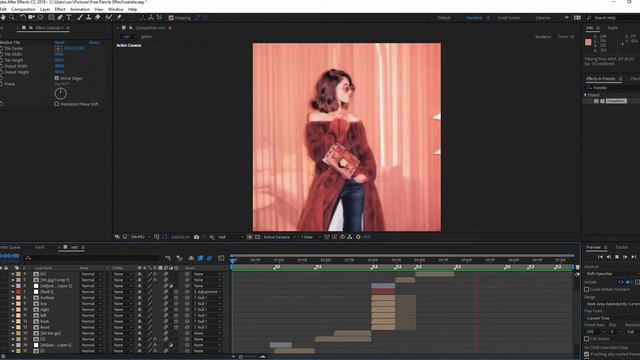640x360 pixels.
Task: Click the skip to last frame button
Action: 633,257
